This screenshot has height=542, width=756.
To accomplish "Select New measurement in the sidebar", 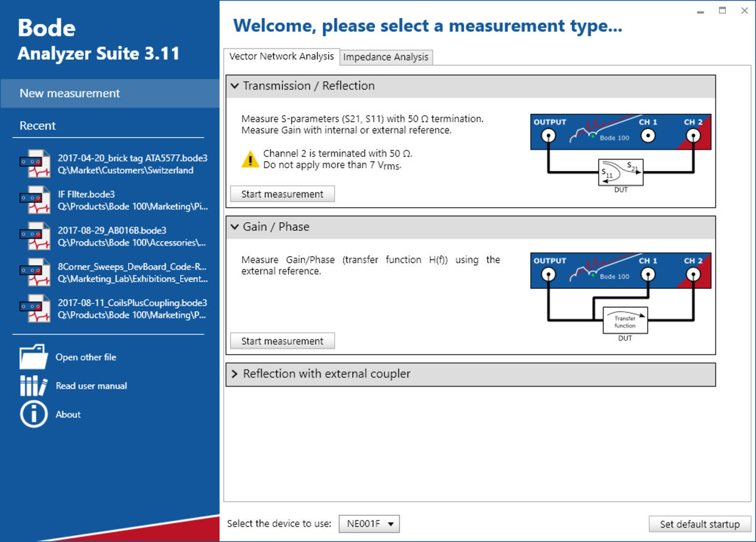I will point(69,93).
